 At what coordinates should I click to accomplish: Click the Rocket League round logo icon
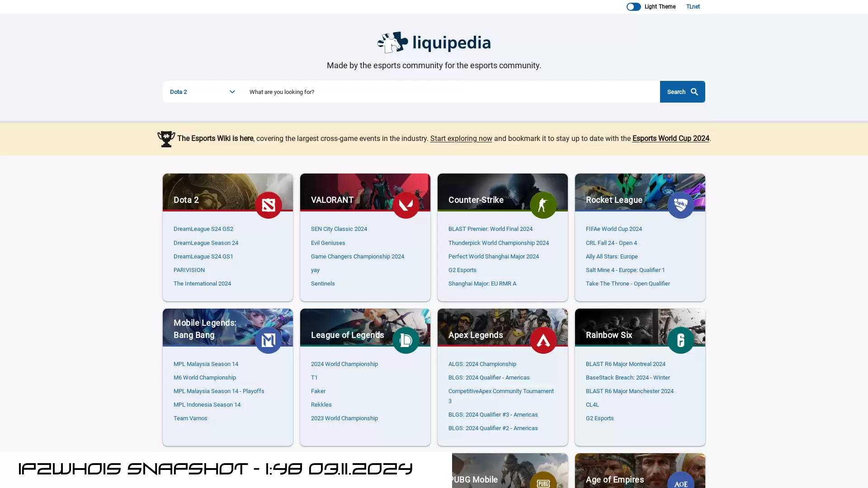680,205
